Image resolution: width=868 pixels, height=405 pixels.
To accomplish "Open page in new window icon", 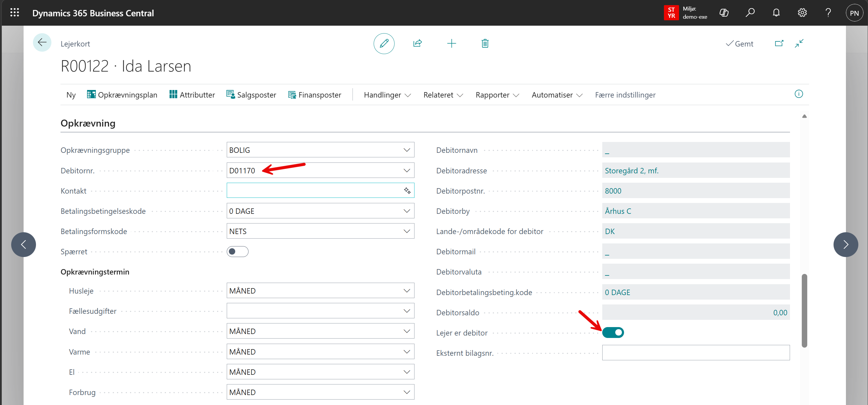I will [779, 43].
